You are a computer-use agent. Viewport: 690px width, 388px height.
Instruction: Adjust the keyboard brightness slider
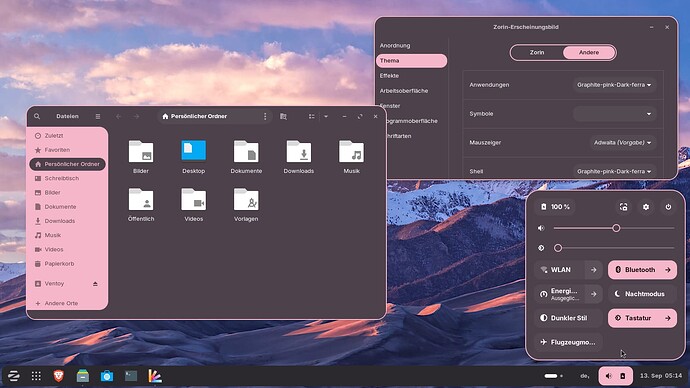click(614, 248)
